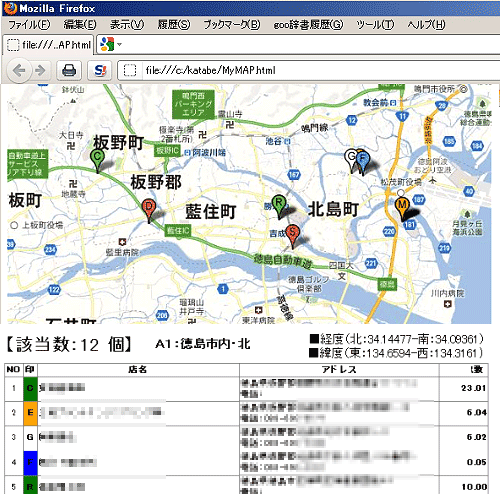Click the 【該当数:12 個】 count text
The image size is (500, 496).
69,344
